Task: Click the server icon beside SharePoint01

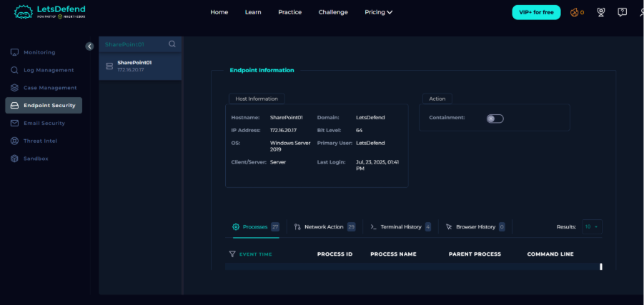Action: (x=109, y=66)
